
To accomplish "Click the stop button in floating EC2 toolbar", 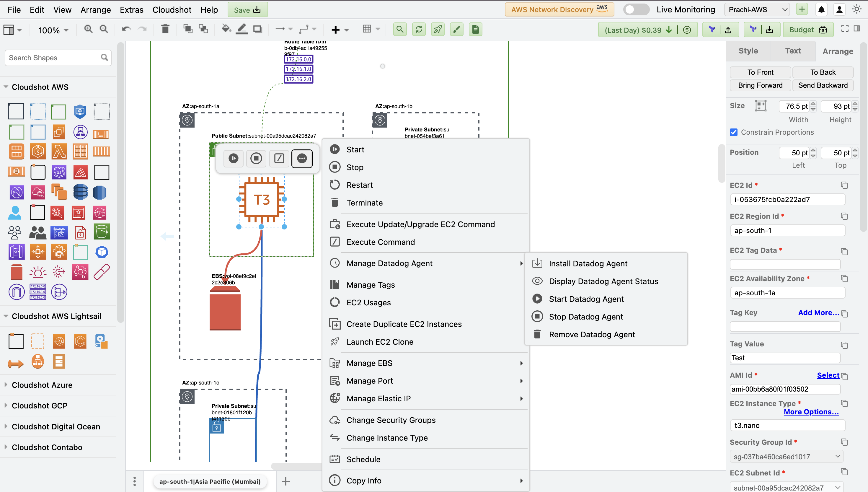I will coord(256,158).
